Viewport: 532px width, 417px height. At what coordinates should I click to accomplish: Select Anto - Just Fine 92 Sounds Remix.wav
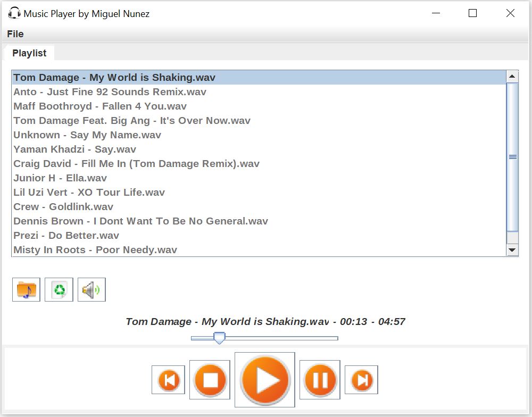click(x=110, y=92)
